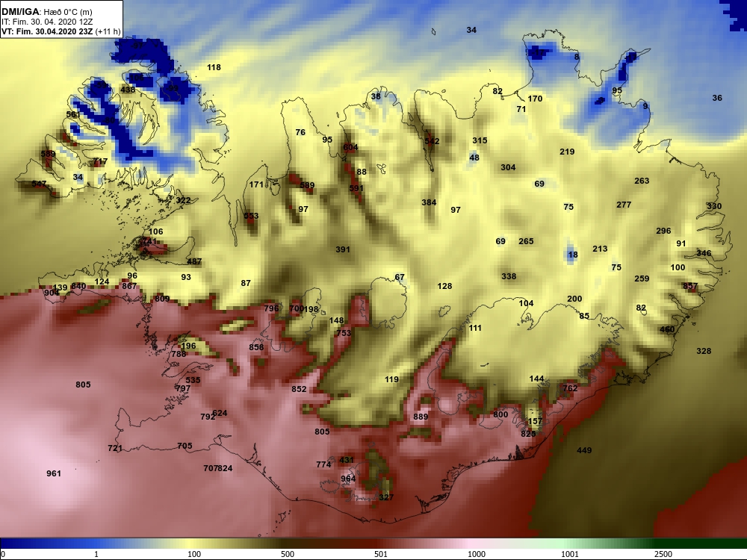This screenshot has width=747, height=560.
Task: Click the 964 value on the map
Action: pyautogui.click(x=348, y=479)
